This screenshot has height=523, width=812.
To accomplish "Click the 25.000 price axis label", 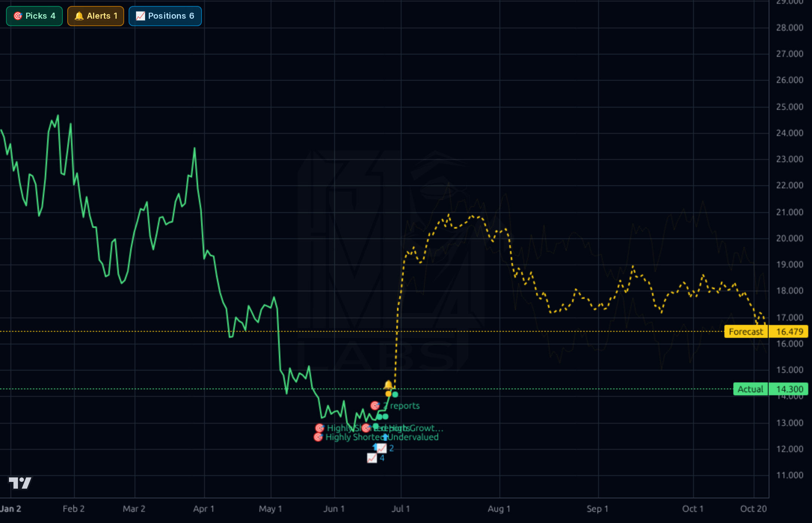I will pyautogui.click(x=790, y=107).
